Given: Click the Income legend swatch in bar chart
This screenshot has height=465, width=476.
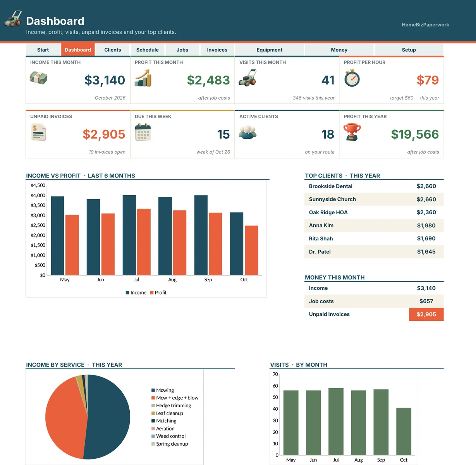Looking at the screenshot, I should (x=127, y=293).
